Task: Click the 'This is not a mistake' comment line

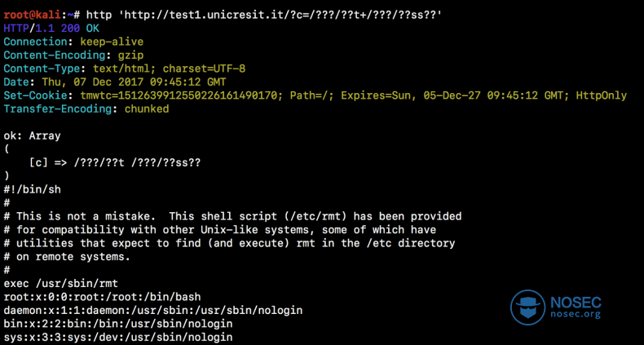Action: (x=232, y=216)
